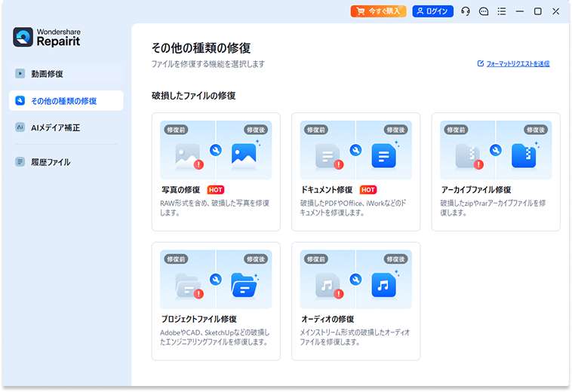
Task: Click the damaged archive zip icon under 修復前
Action: (x=466, y=156)
